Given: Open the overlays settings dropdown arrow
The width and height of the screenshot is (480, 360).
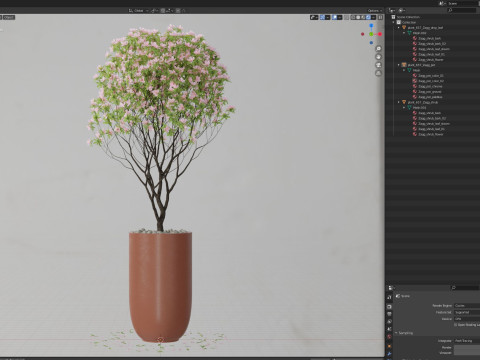Looking at the screenshot, I should pos(339,17).
